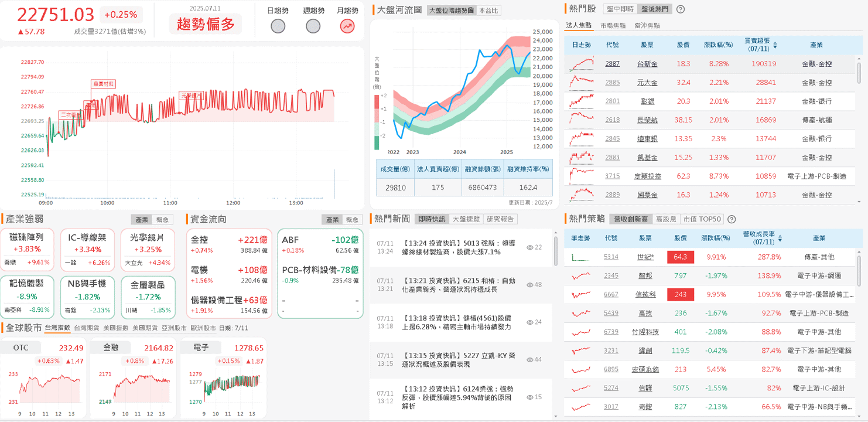Click the eye view icon for 6124 業強 news
Image resolution: width=868 pixels, height=422 pixels.
pos(529,397)
